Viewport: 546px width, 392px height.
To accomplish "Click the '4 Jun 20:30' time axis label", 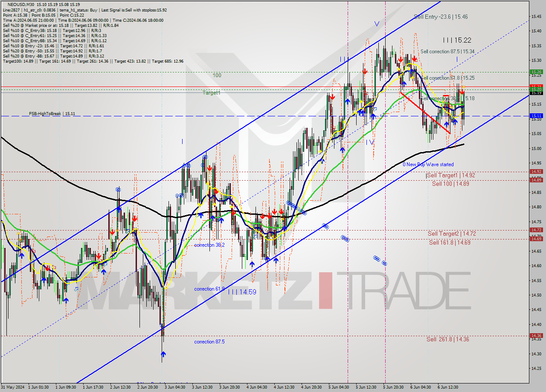I will pyautogui.click(x=311, y=387).
